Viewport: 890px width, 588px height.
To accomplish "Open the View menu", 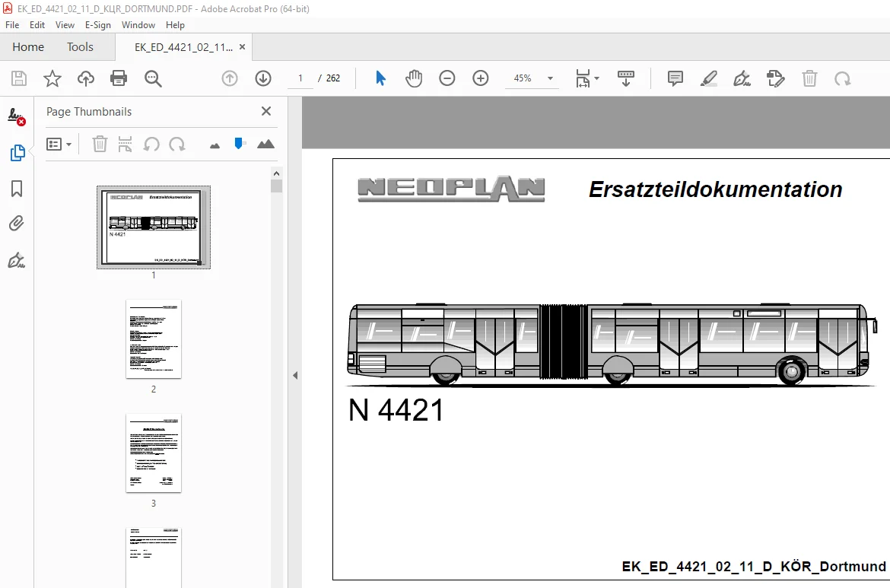I will [65, 25].
